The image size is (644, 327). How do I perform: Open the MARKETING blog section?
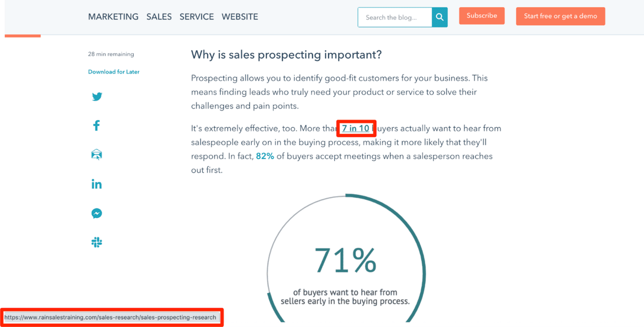pos(113,17)
